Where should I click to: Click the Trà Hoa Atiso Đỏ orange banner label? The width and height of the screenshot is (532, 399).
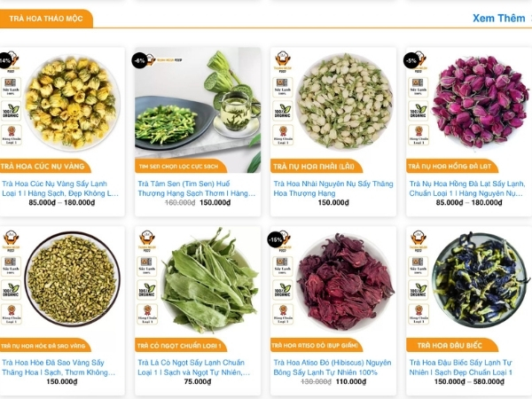(x=317, y=346)
